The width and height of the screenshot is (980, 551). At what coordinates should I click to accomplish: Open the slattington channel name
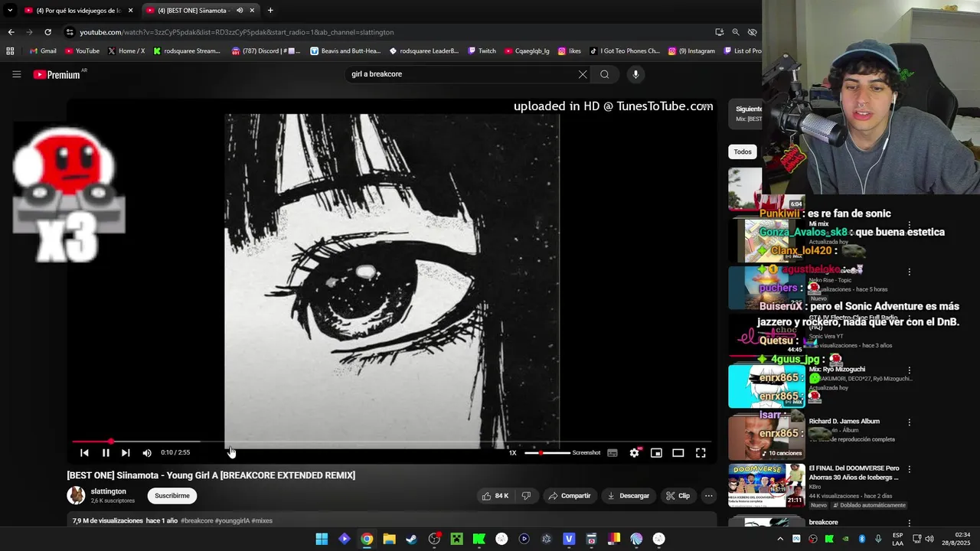[109, 491]
